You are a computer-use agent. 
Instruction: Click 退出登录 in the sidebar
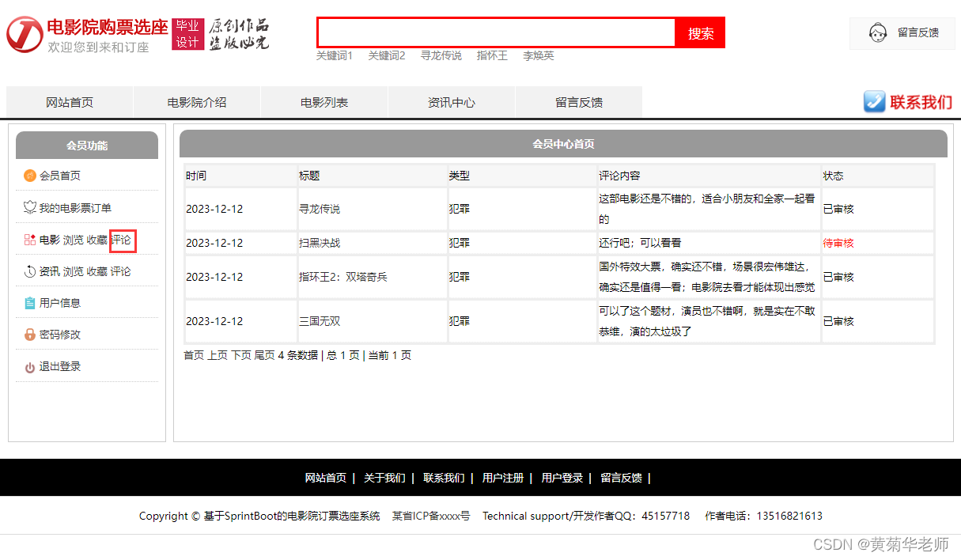tap(60, 366)
